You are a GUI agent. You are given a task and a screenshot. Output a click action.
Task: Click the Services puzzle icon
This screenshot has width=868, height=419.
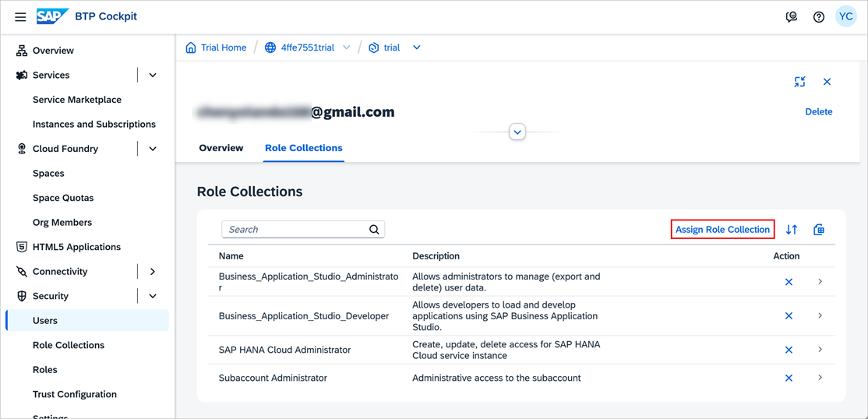[22, 76]
